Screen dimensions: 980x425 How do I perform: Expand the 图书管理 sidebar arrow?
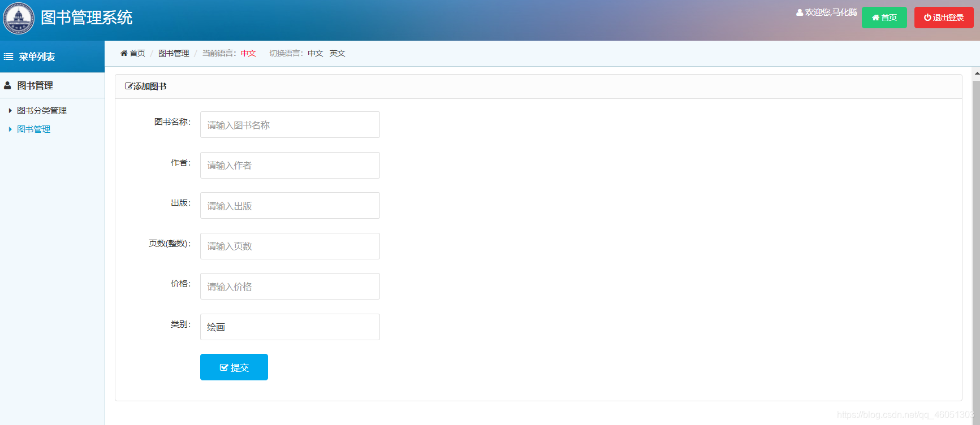coord(10,129)
